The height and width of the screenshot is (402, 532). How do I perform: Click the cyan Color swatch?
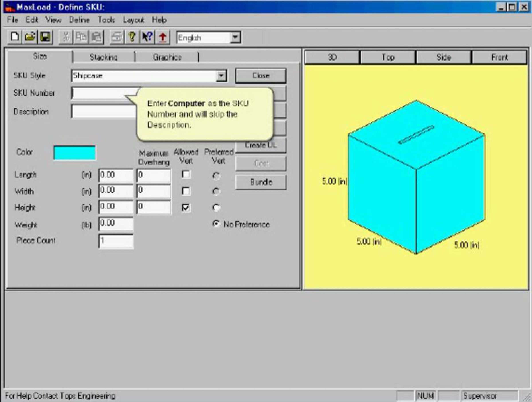74,153
